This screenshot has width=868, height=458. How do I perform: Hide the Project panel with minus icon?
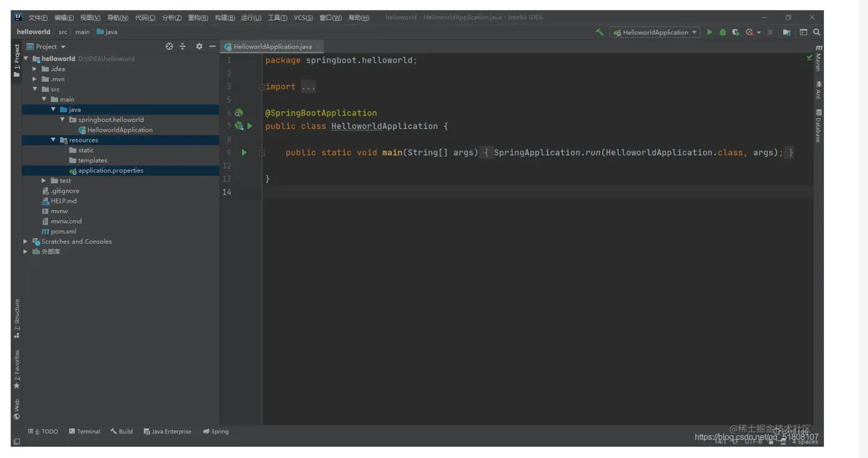point(212,46)
